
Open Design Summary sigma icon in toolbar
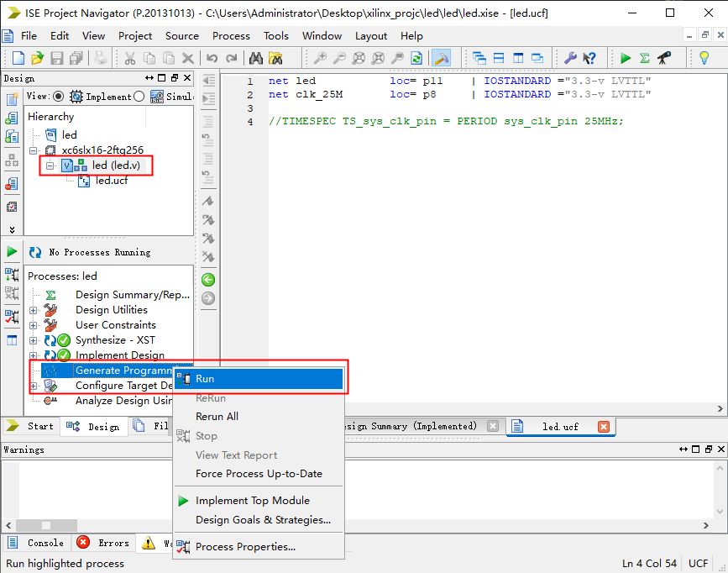pyautogui.click(x=644, y=58)
